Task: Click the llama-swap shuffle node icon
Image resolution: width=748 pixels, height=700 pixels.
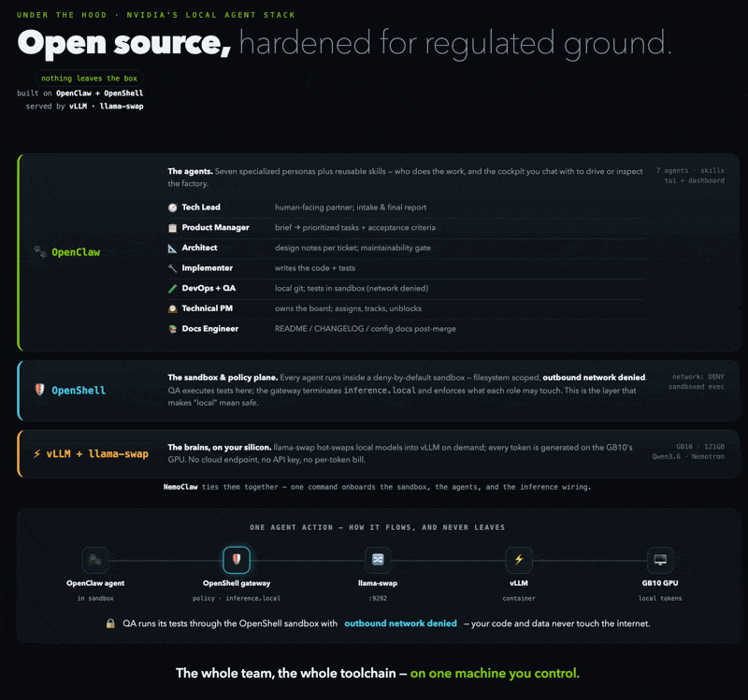Action: point(378,560)
